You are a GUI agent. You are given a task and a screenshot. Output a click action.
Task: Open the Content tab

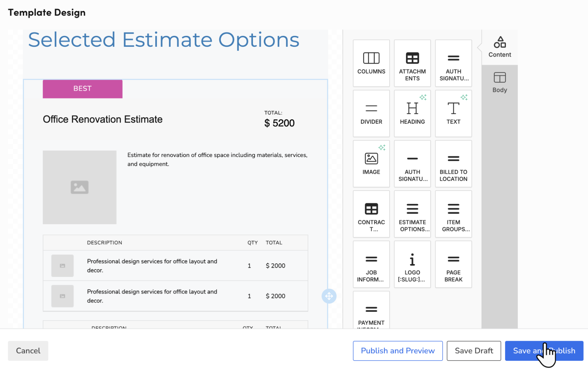tap(499, 47)
